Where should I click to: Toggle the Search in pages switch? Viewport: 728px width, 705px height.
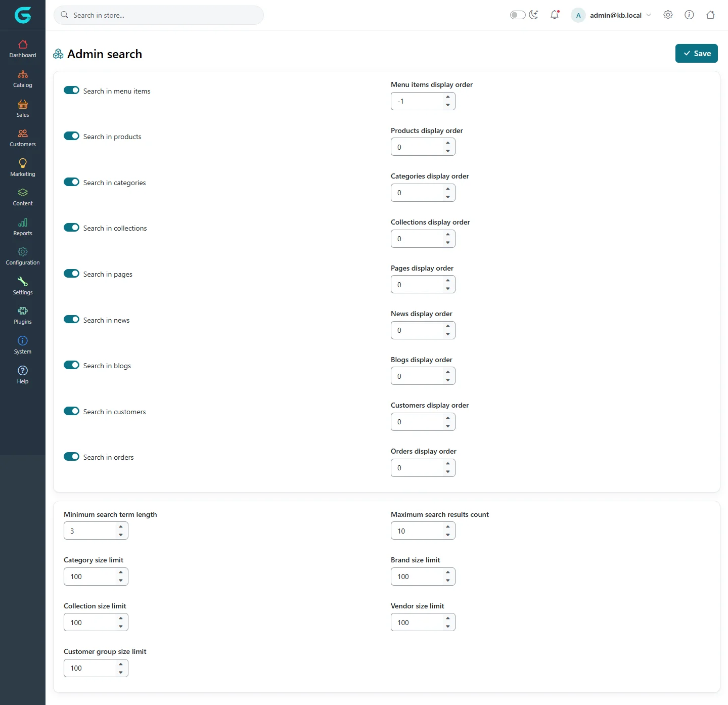click(x=71, y=274)
